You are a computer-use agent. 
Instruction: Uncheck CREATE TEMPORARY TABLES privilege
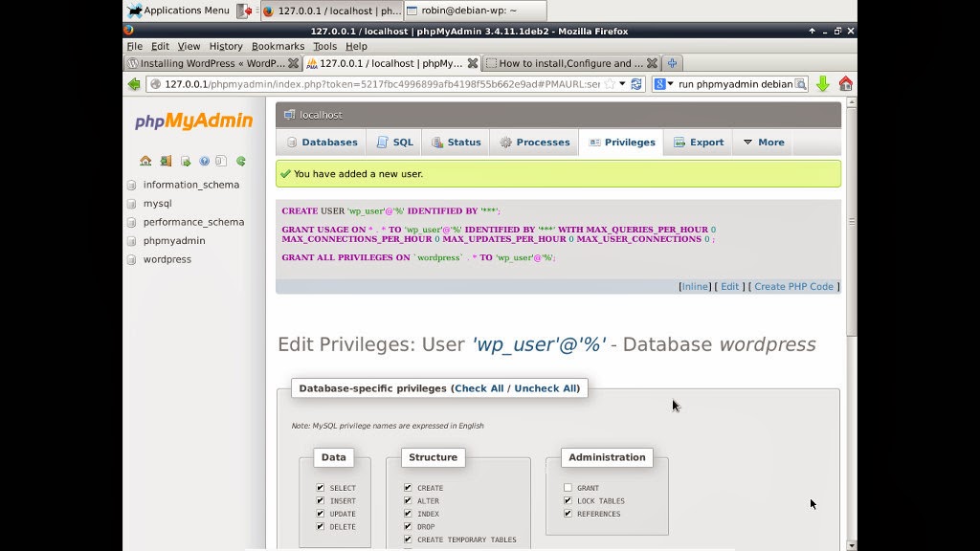pyautogui.click(x=408, y=540)
